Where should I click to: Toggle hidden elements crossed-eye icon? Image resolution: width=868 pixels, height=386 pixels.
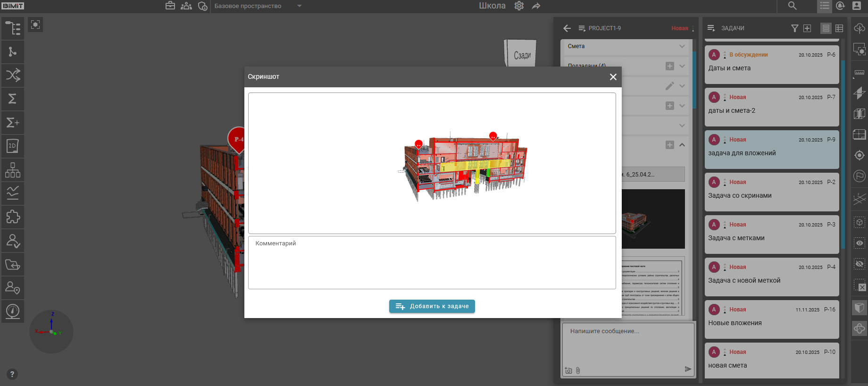coord(860,264)
